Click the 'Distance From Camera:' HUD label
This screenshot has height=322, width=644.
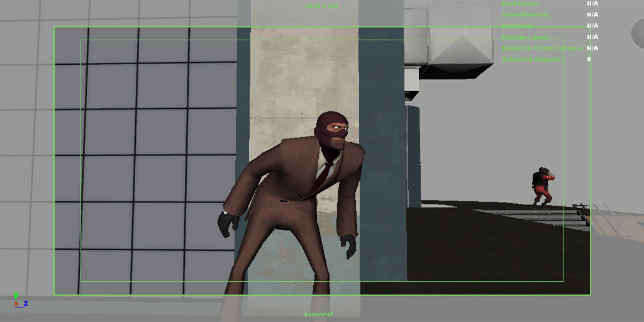pyautogui.click(x=542, y=48)
